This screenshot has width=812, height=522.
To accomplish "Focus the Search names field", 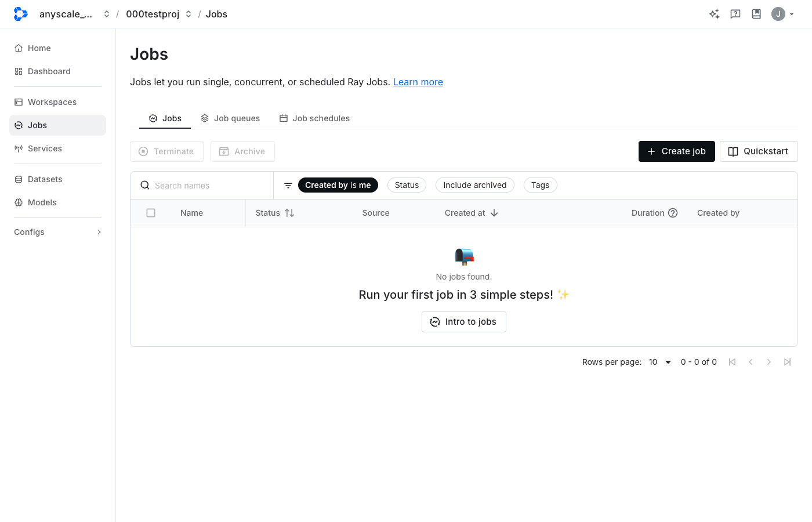I will pos(202,186).
